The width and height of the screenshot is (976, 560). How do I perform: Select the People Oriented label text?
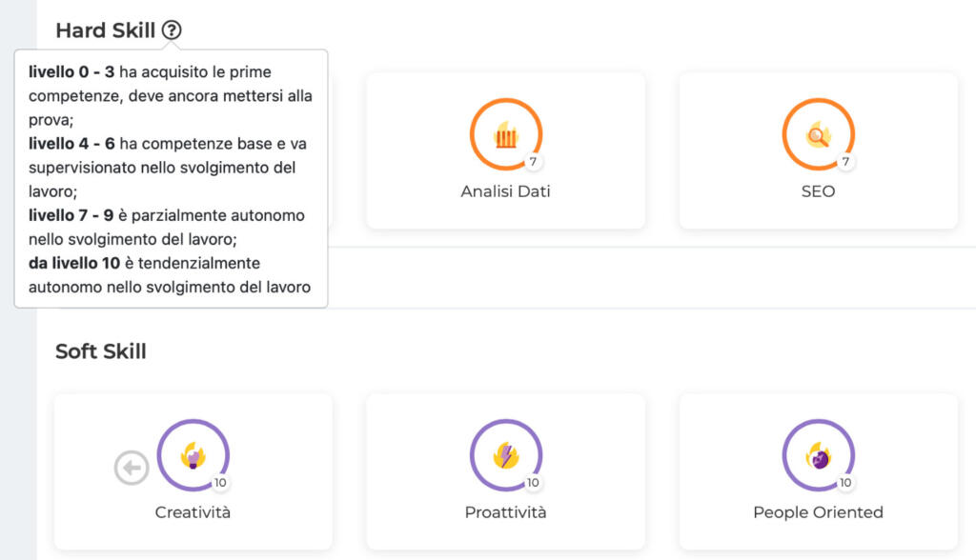[818, 512]
